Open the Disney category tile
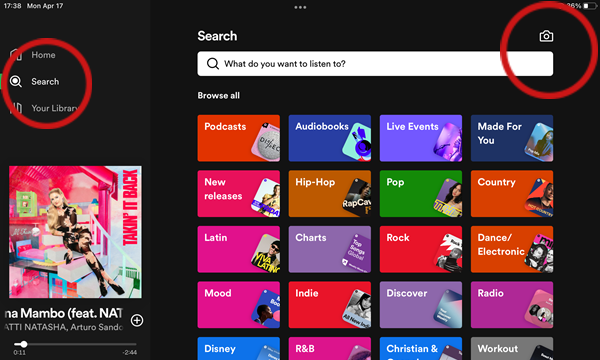Screen dimensions: 600x360 pyautogui.click(x=238, y=349)
